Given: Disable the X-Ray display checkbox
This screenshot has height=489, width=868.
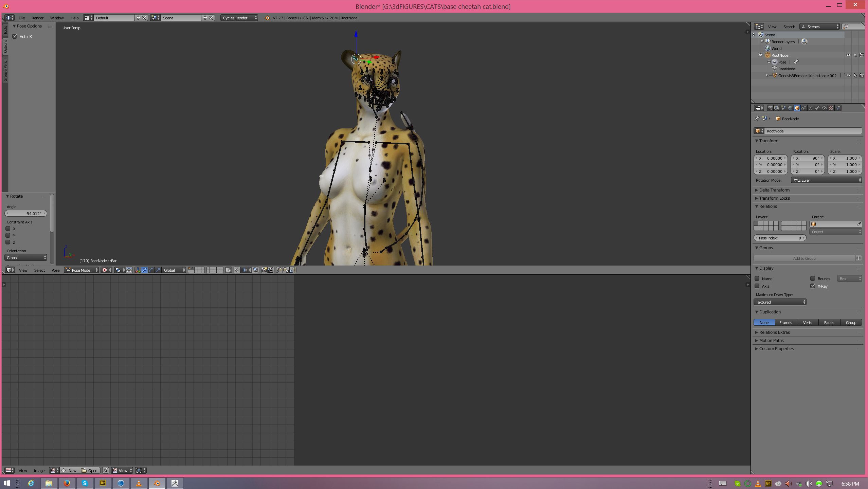Looking at the screenshot, I should (813, 286).
